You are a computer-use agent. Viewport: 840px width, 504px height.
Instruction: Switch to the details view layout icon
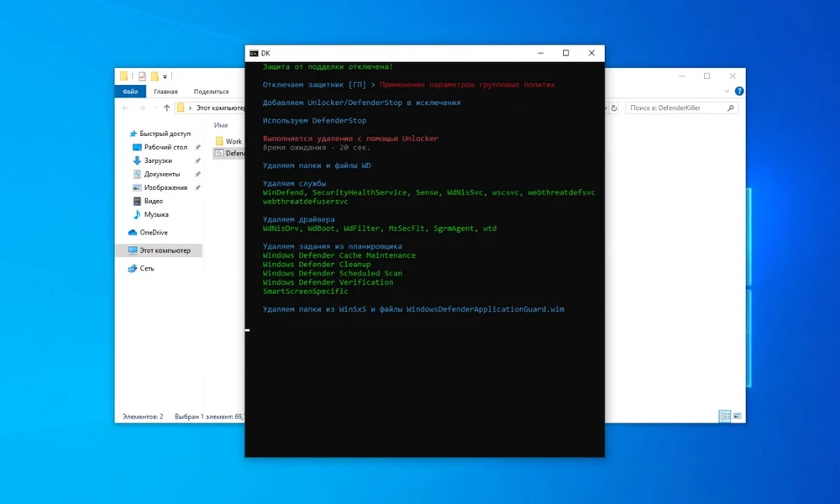[x=724, y=417]
